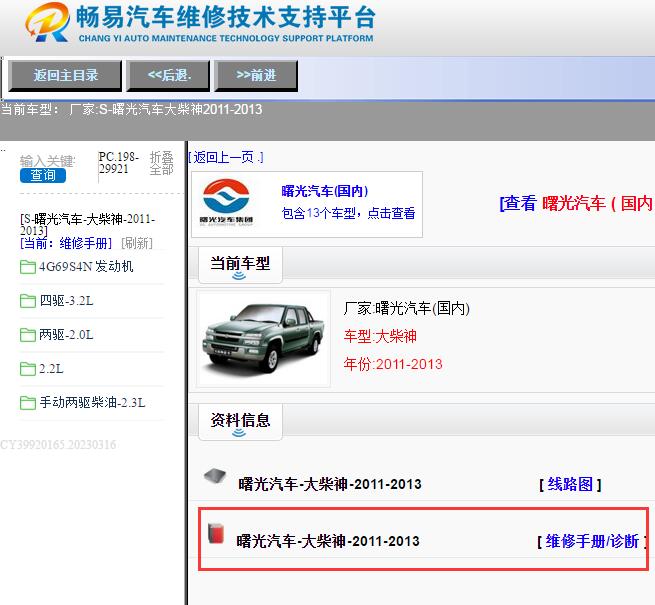
Task: Click 曙光汽车-大柴神-2011-2013 title in 维修手册 row
Action: 328,541
